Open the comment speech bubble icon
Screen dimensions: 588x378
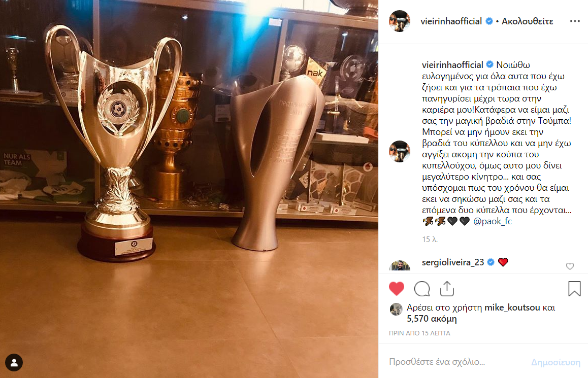pyautogui.click(x=422, y=289)
